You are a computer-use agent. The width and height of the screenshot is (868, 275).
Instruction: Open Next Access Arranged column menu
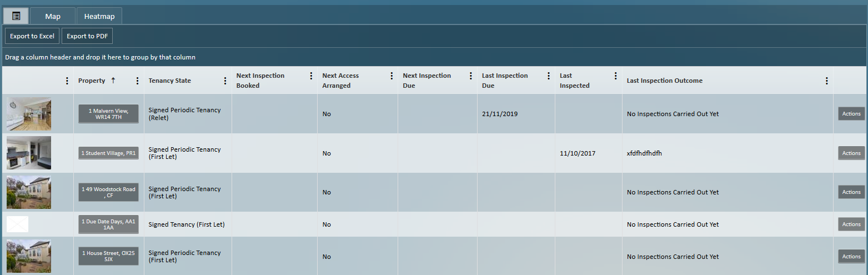[392, 76]
